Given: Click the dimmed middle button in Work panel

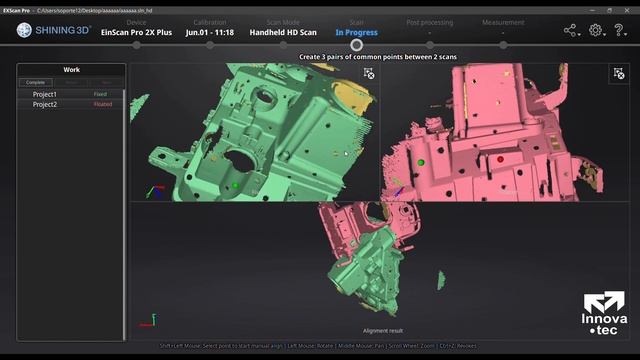Looking at the screenshot, I should click(x=71, y=82).
